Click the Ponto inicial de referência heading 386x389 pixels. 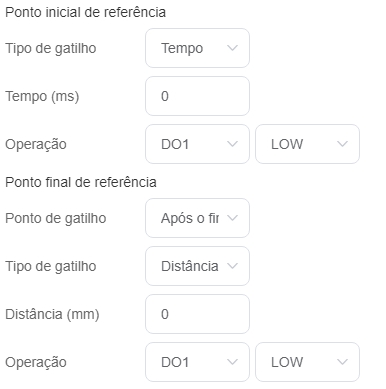pyautogui.click(x=85, y=12)
